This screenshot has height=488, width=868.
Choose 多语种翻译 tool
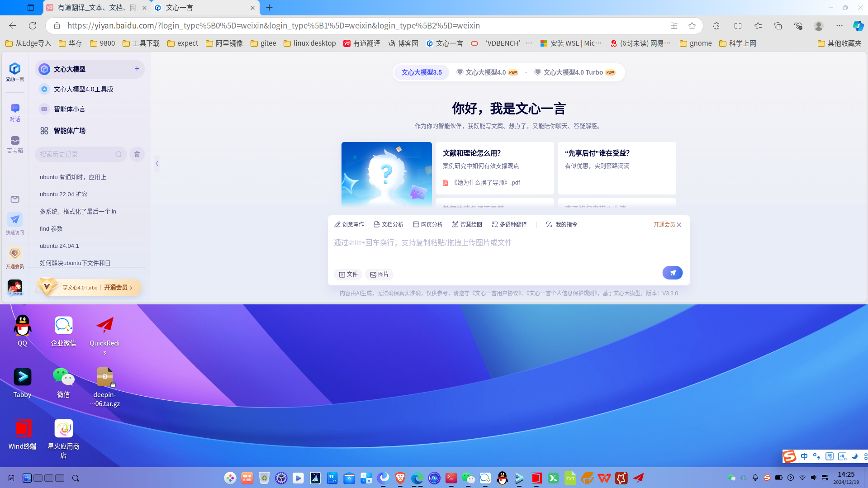coord(509,224)
